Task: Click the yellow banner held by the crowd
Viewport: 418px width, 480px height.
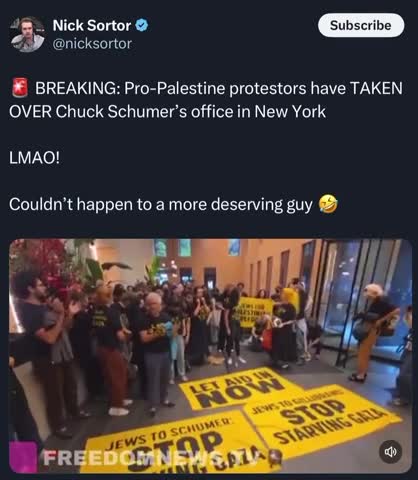Action: 255,312
